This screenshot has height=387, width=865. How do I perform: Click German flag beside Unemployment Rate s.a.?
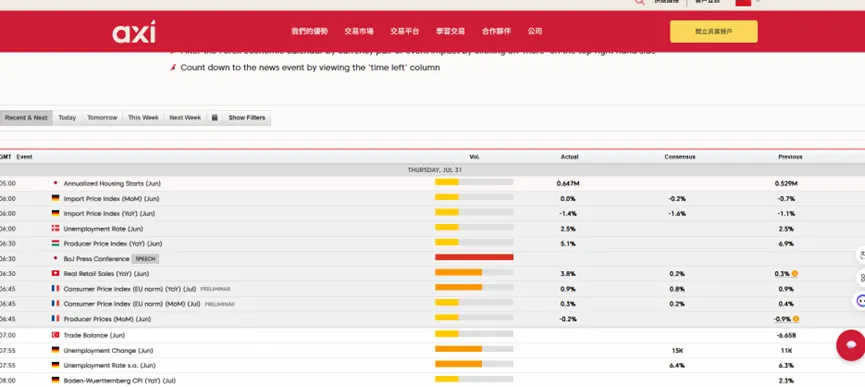coord(55,365)
